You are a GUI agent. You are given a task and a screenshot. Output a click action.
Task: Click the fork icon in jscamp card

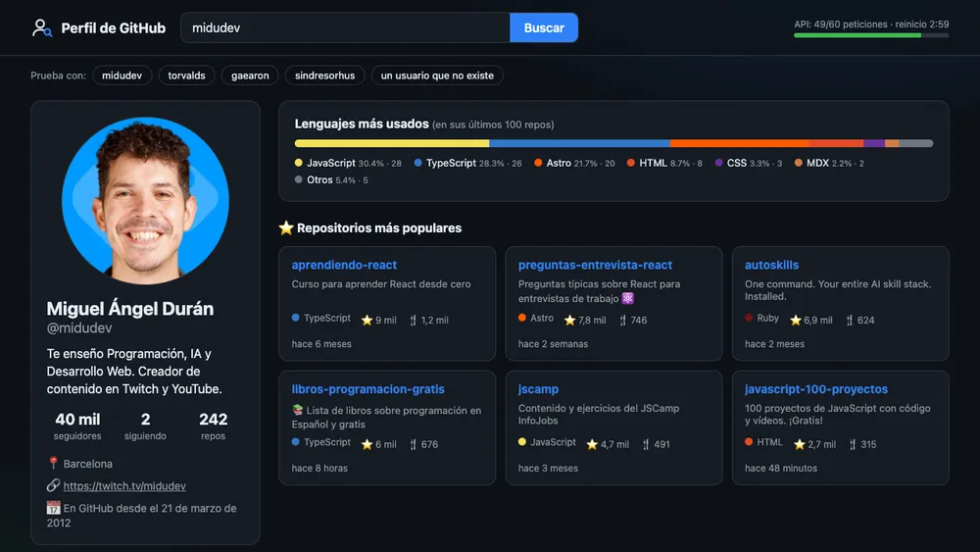click(646, 444)
